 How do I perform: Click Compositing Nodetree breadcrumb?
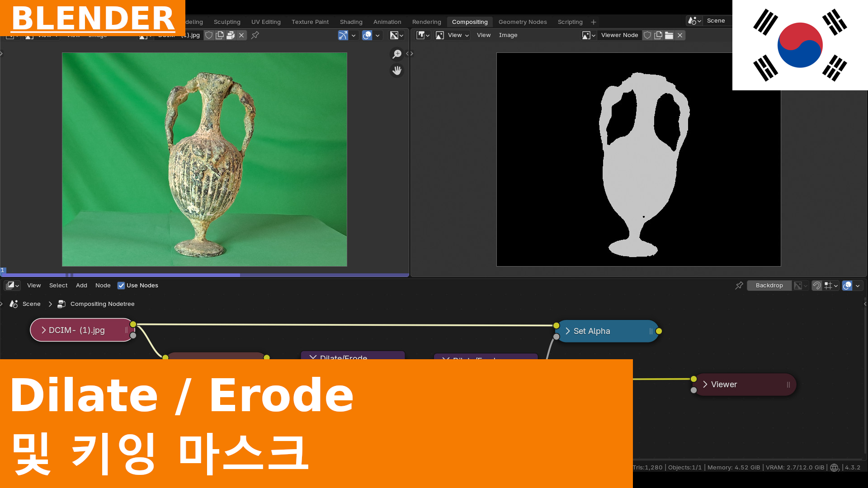click(96, 304)
